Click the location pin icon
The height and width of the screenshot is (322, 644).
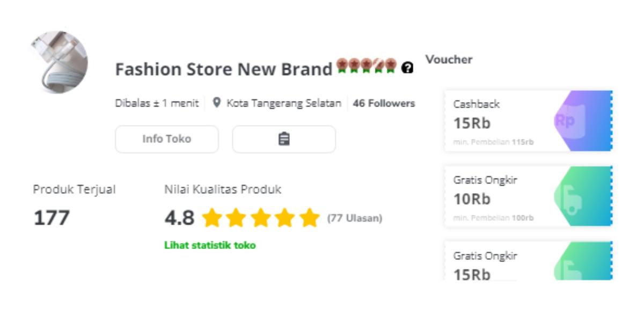point(216,103)
